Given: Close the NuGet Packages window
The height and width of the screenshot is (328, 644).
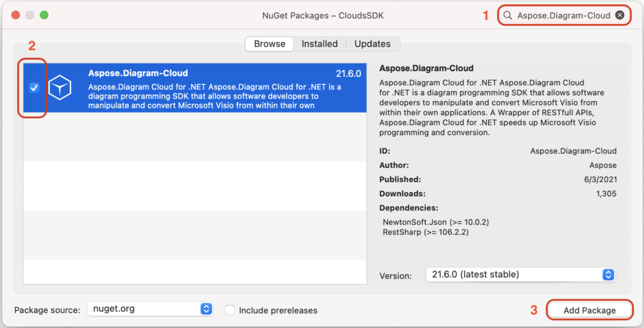Looking at the screenshot, I should coord(16,15).
